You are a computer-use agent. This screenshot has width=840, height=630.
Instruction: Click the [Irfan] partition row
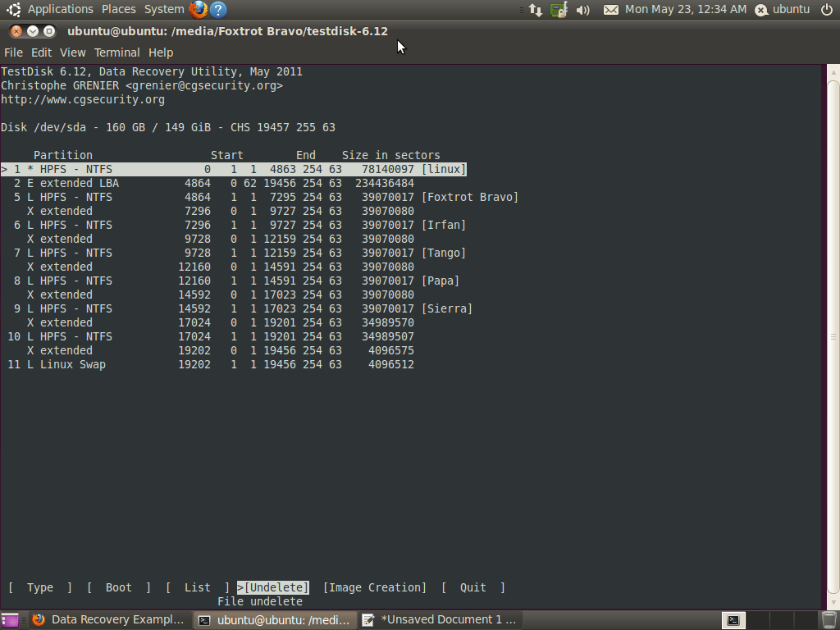pyautogui.click(x=237, y=225)
